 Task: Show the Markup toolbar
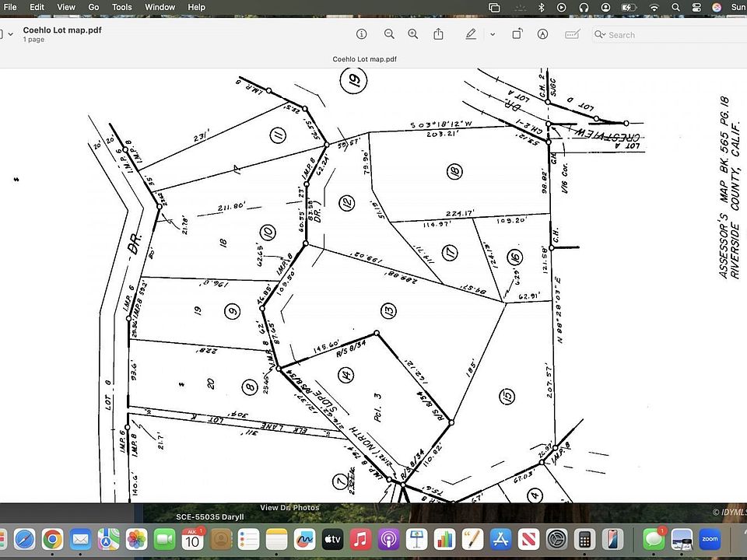pyautogui.click(x=543, y=34)
